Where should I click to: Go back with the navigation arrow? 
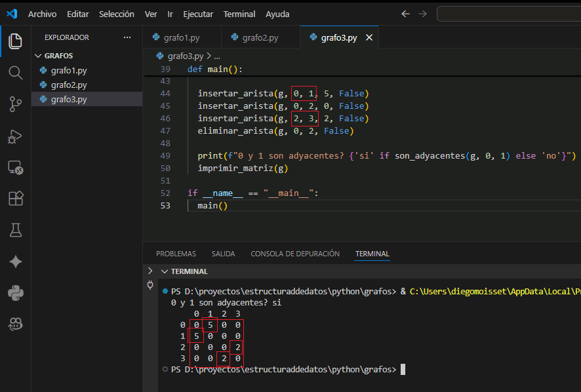pos(405,14)
